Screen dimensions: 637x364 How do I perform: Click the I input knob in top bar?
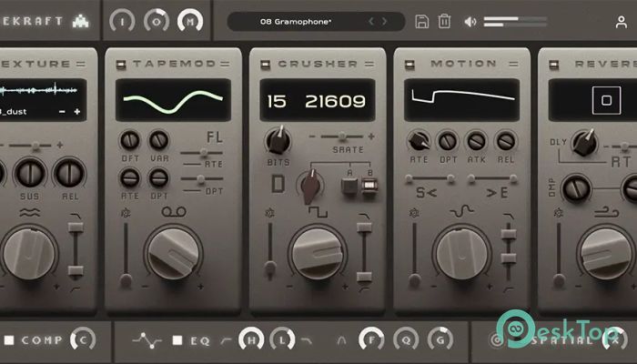(123, 20)
